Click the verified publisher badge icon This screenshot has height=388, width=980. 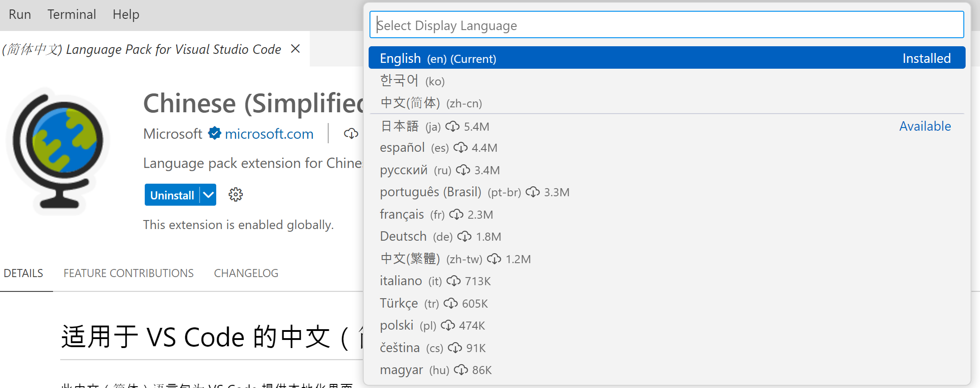click(214, 133)
